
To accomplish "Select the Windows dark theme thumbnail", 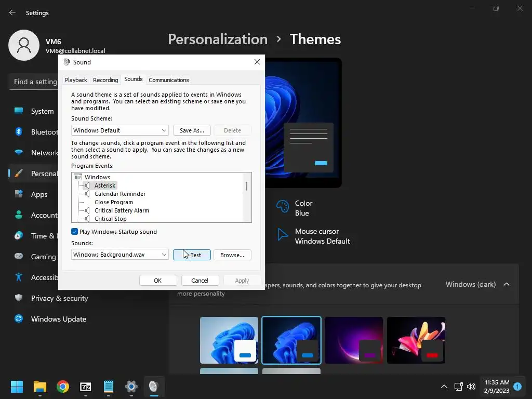I will (291, 340).
